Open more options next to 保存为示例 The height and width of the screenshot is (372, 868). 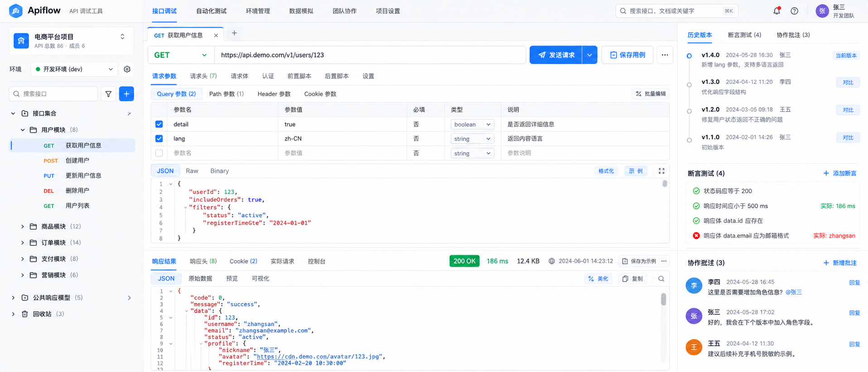point(664,261)
